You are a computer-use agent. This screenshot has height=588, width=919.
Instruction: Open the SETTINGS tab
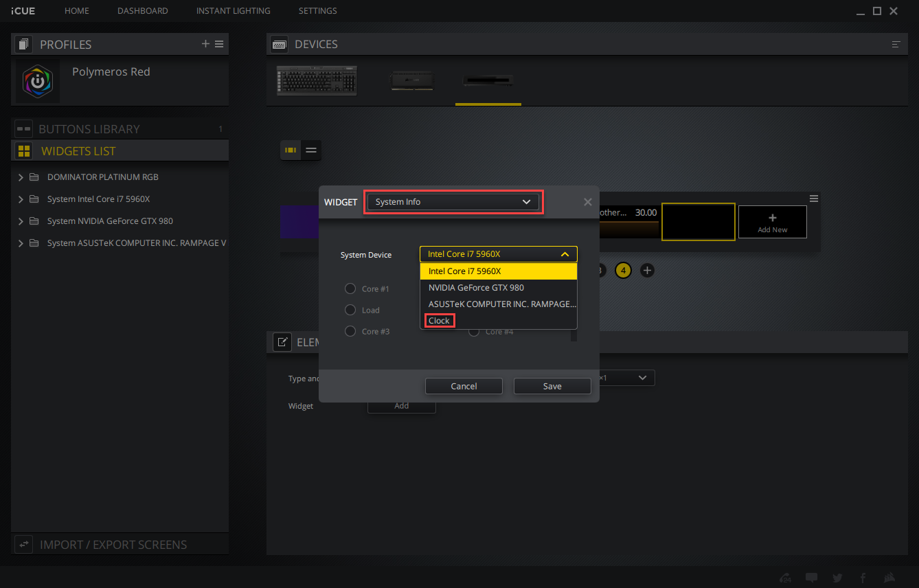coord(318,11)
